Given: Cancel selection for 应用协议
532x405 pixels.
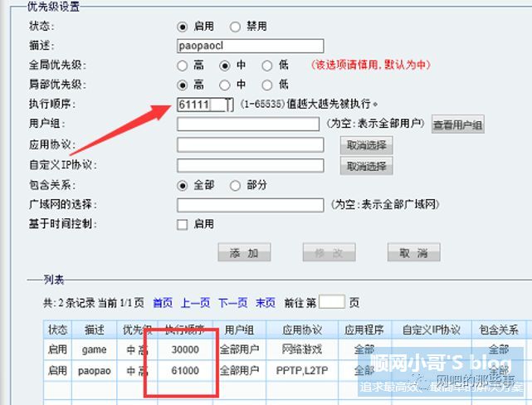Looking at the screenshot, I should tap(366, 145).
